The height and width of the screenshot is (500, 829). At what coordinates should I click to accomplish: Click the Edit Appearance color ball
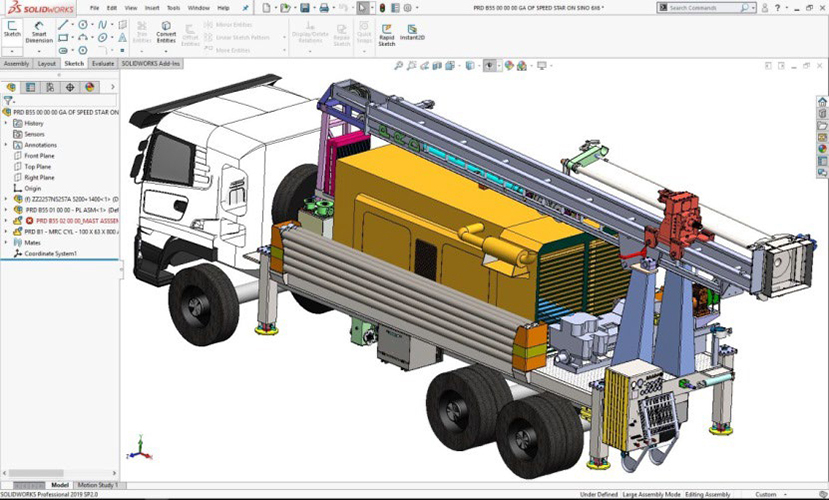[509, 66]
